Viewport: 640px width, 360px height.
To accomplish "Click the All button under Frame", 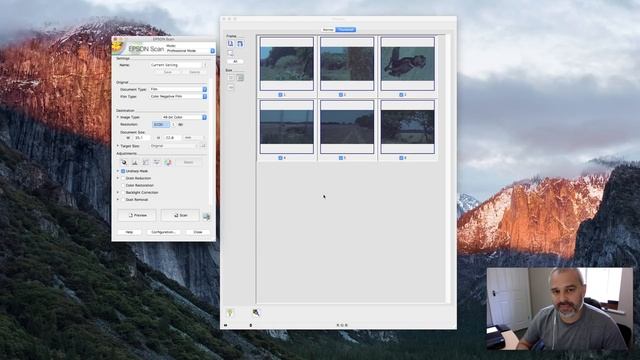I will pos(235,62).
